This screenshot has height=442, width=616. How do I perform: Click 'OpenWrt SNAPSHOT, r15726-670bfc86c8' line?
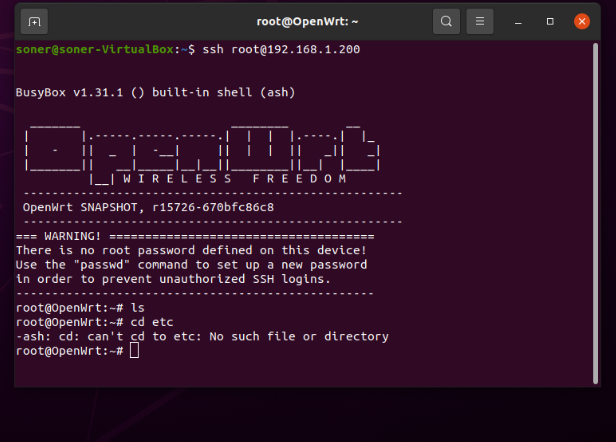pos(148,207)
